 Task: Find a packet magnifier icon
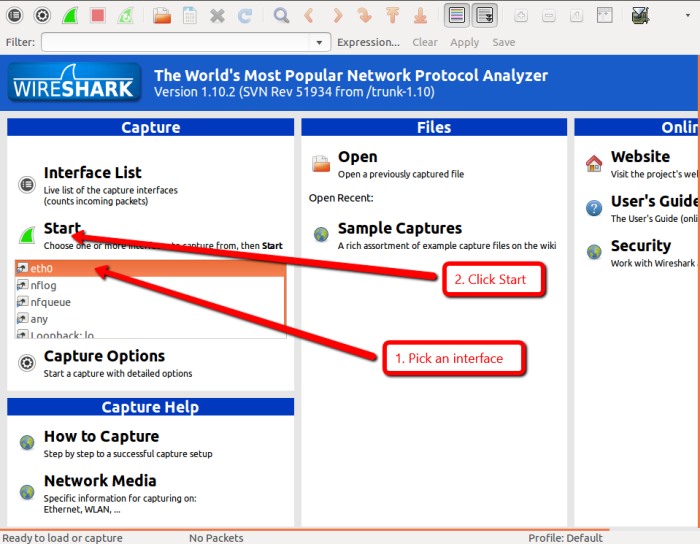click(x=281, y=16)
